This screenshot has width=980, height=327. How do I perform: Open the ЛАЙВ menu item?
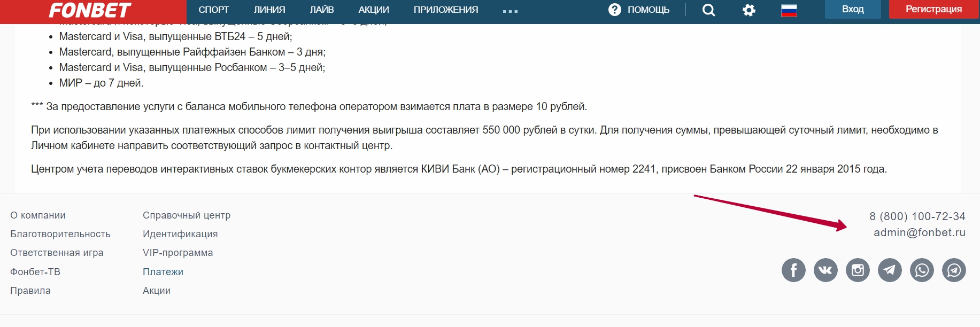point(322,10)
